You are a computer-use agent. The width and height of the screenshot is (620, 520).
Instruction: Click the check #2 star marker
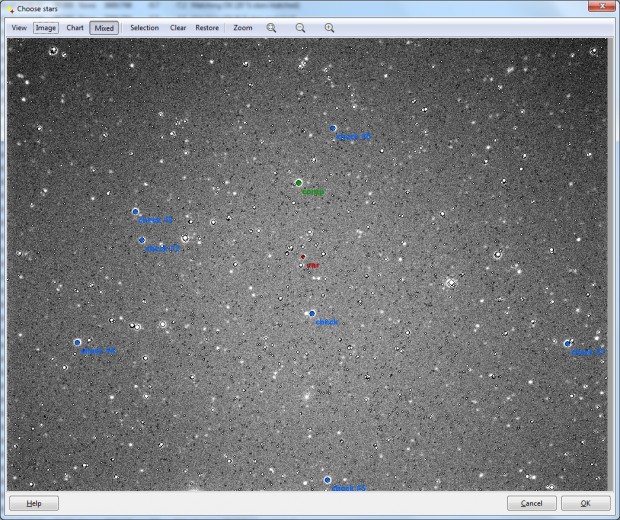[142, 240]
